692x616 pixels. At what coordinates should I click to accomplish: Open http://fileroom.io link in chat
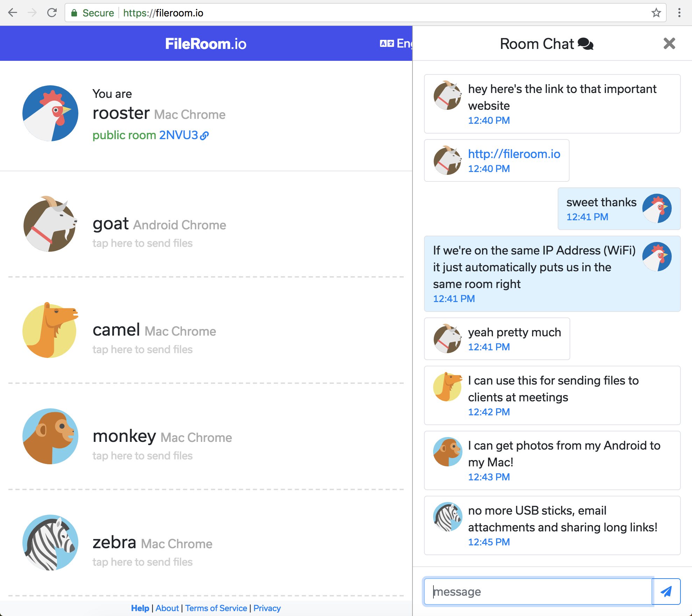pyautogui.click(x=514, y=154)
